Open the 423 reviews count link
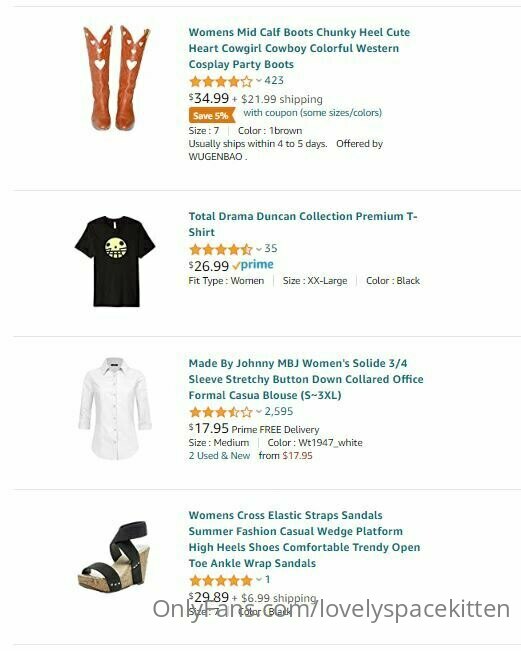 tap(274, 81)
